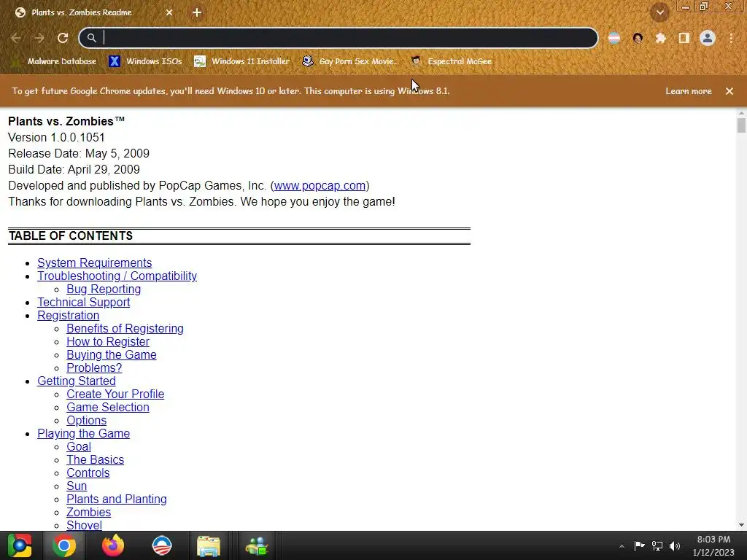
Task: Jump to System Requirements section
Action: [94, 262]
